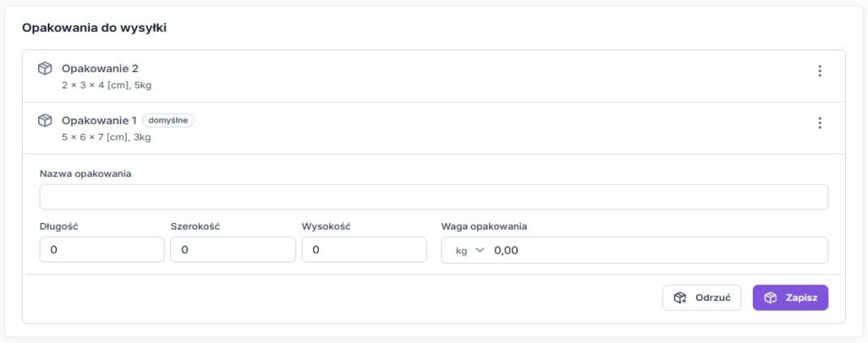Discard changes with the Odrzuć label
868x343 pixels.
pyautogui.click(x=712, y=298)
